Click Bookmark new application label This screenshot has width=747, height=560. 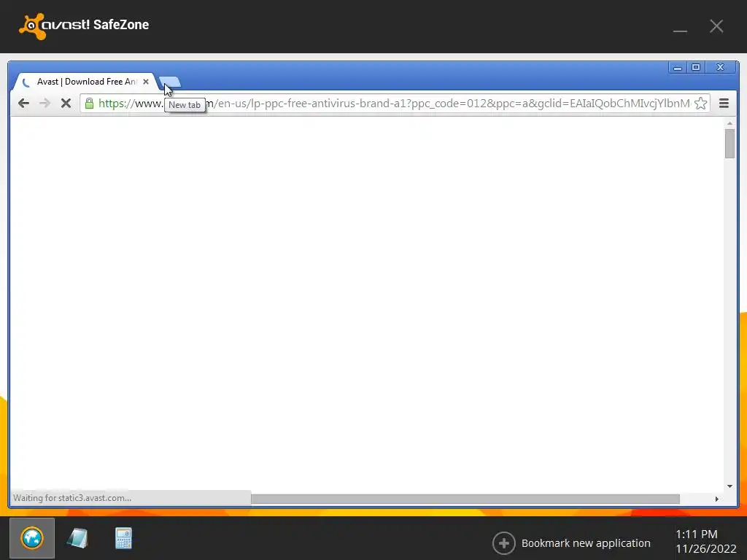586,542
